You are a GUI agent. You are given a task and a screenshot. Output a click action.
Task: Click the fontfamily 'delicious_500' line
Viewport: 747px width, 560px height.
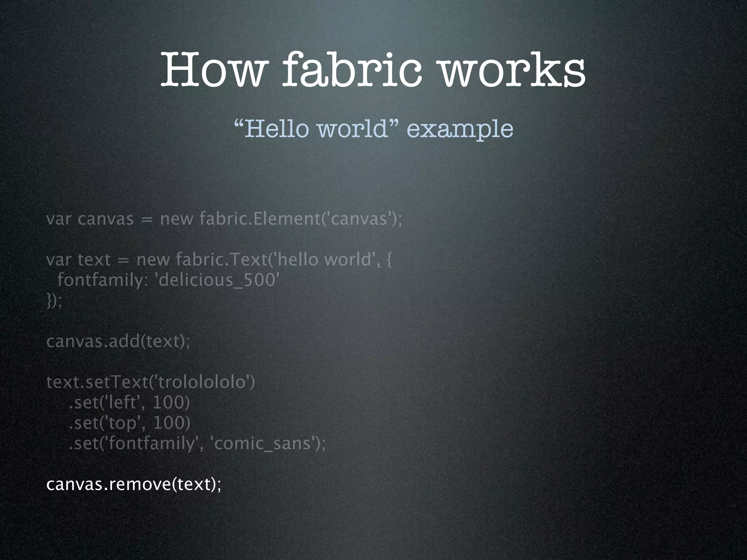tap(168, 280)
